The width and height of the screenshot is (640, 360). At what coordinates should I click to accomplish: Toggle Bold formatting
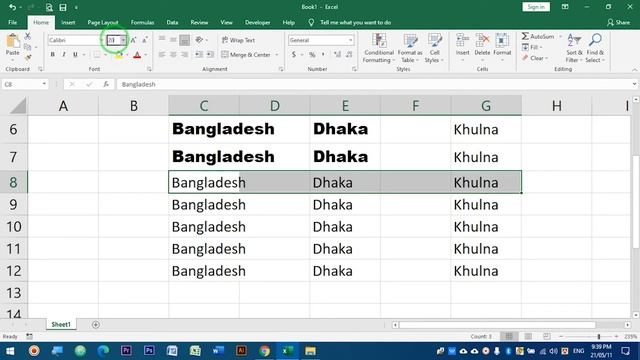[x=53, y=55]
